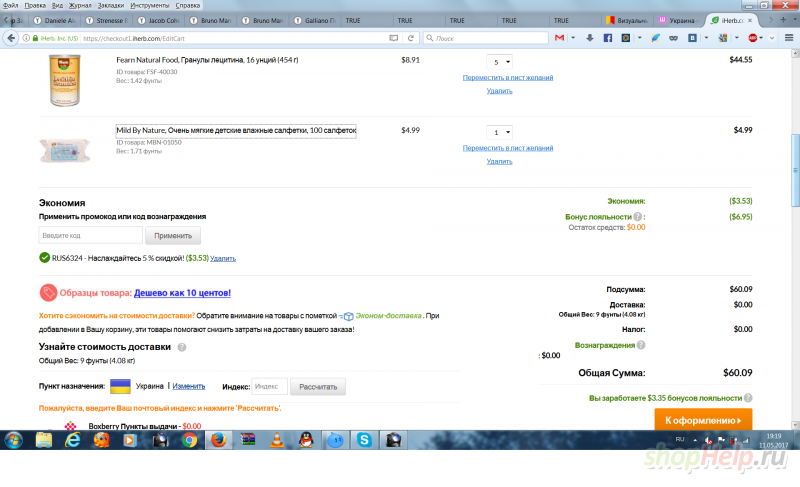Click the help icon beside Вознаграждения
The image size is (800, 487).
(x=641, y=345)
